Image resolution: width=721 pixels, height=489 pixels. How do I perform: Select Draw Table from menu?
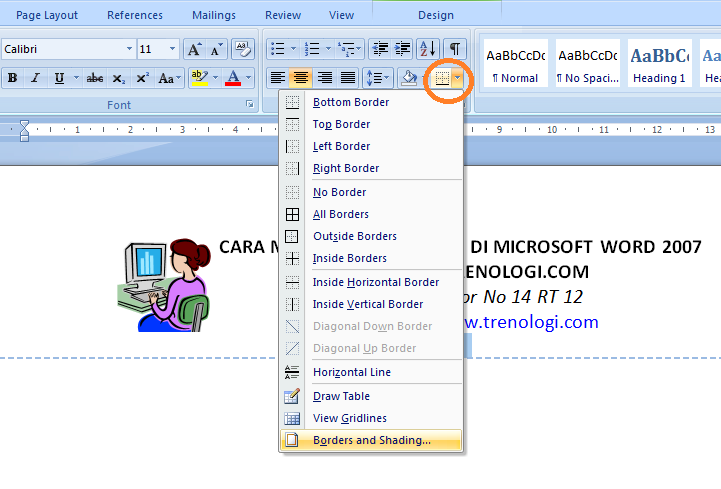[x=371, y=396]
